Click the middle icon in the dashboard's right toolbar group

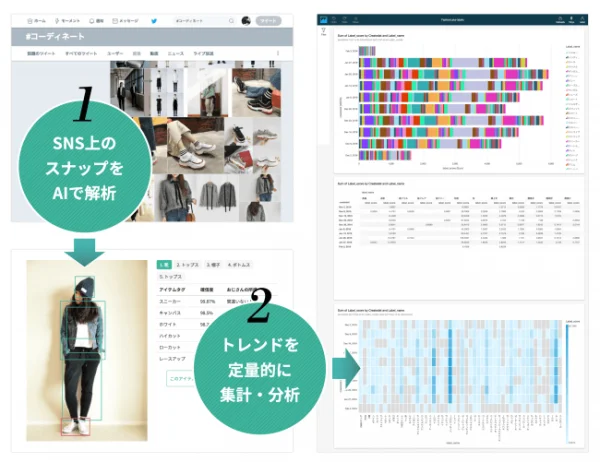(571, 20)
